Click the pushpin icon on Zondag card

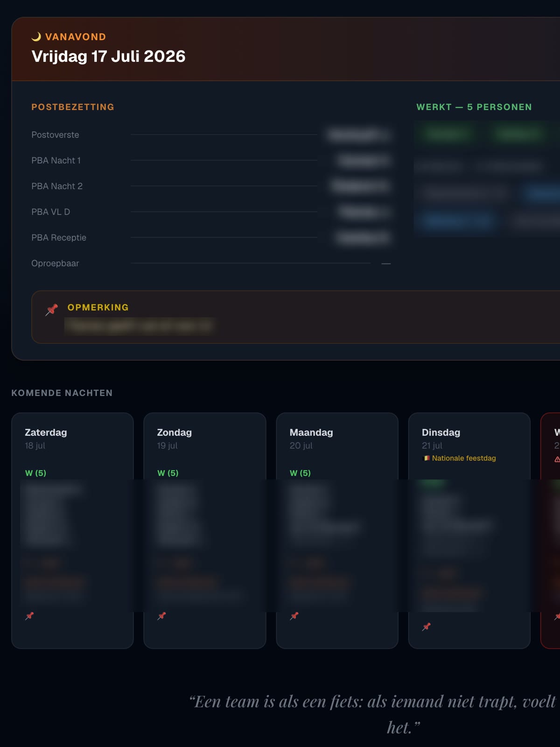(x=162, y=616)
